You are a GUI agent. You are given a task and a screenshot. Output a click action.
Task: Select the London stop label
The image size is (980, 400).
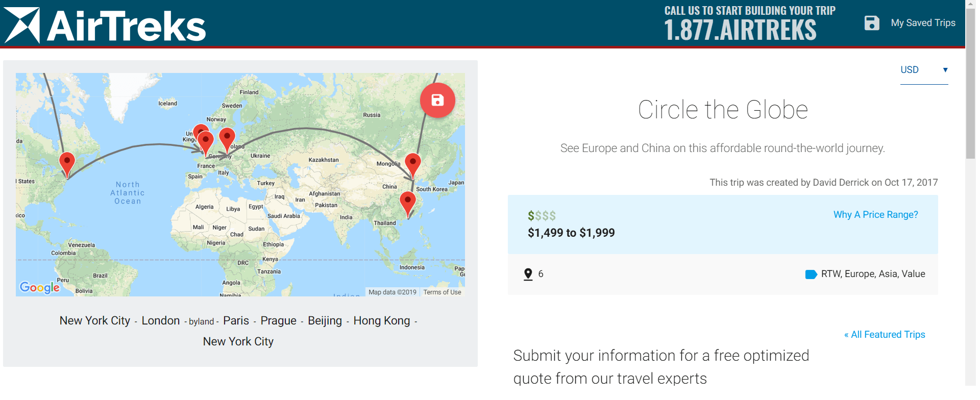pos(160,320)
